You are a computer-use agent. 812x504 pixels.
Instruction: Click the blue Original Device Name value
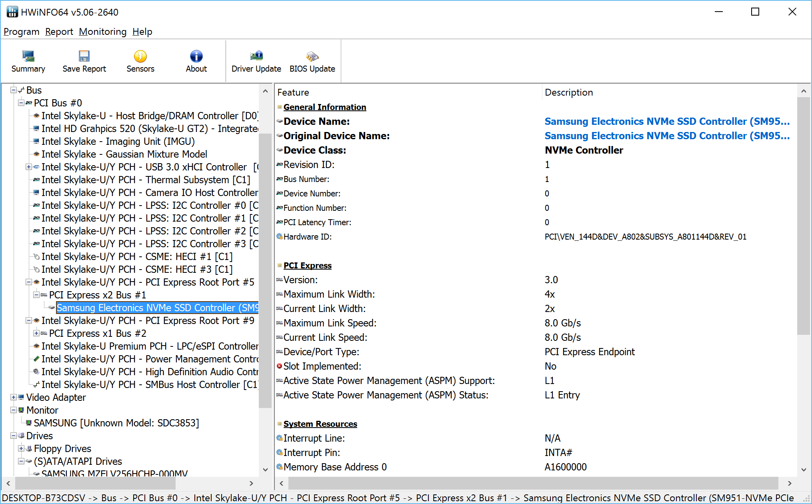point(667,136)
